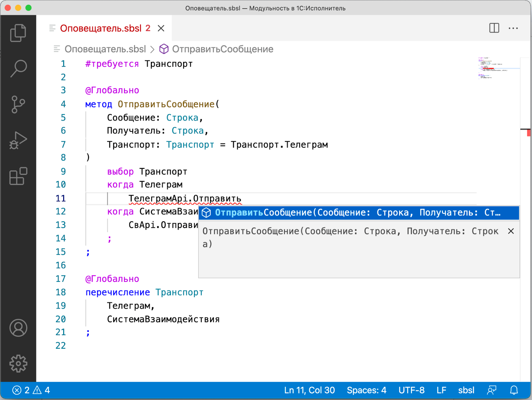Viewport: 532px width, 400px height.
Task: Click the suggestion documentation text
Action: pyautogui.click(x=350, y=238)
